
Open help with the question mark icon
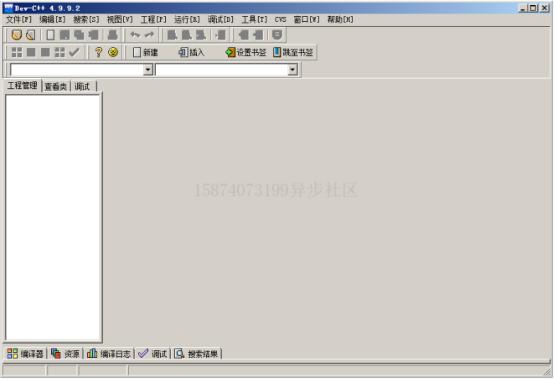(x=99, y=52)
